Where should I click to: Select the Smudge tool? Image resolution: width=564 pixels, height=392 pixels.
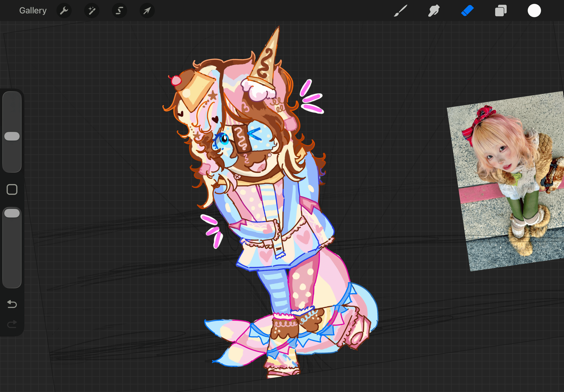tap(434, 11)
